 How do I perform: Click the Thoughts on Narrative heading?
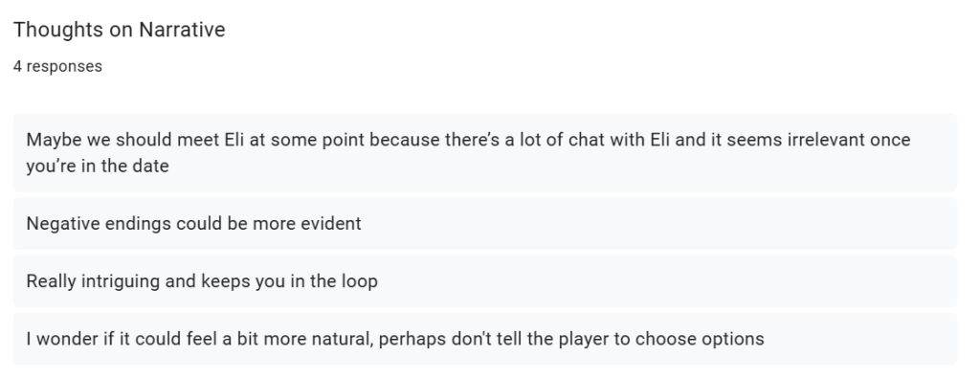pos(120,30)
